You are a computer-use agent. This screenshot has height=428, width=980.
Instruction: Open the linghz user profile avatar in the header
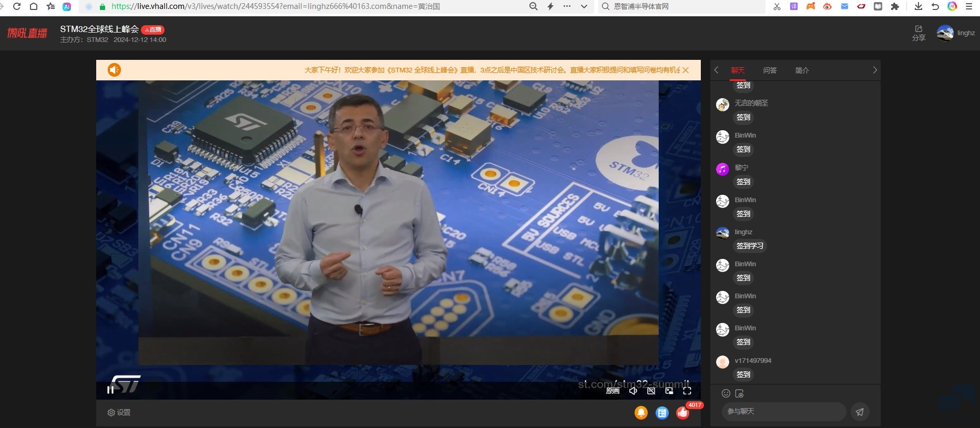tap(945, 33)
